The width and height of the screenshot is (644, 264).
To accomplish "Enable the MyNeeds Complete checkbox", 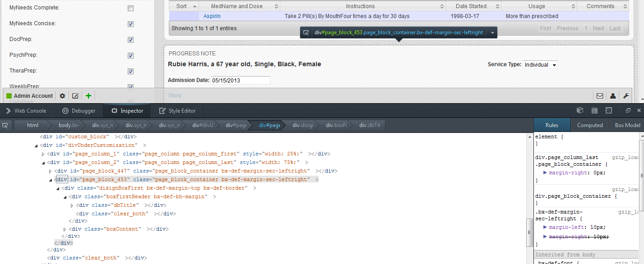I will tap(130, 9).
